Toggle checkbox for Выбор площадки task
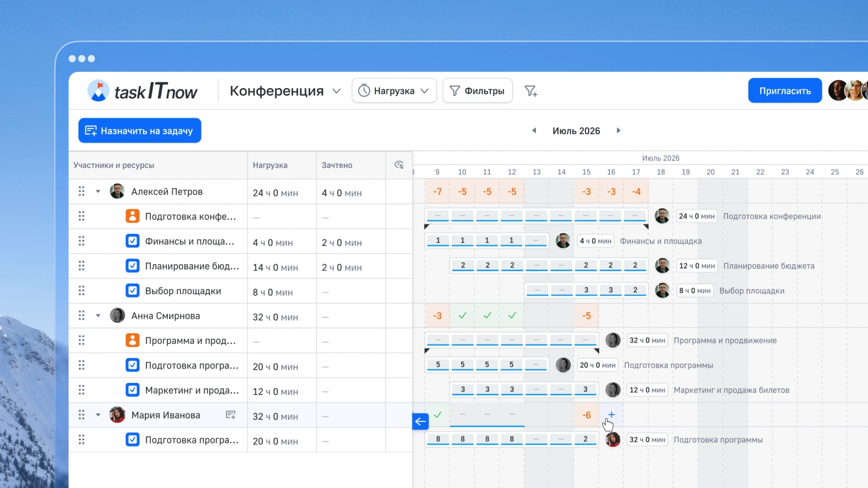The image size is (868, 488). tap(132, 291)
